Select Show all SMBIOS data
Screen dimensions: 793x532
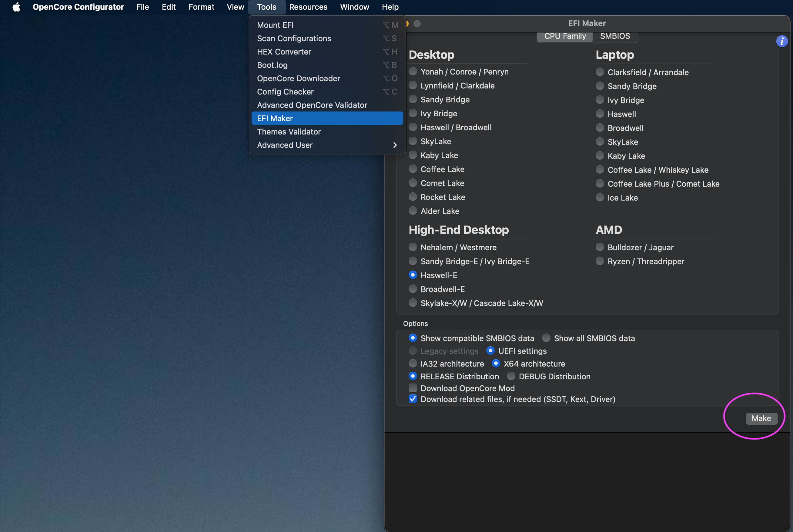click(546, 338)
